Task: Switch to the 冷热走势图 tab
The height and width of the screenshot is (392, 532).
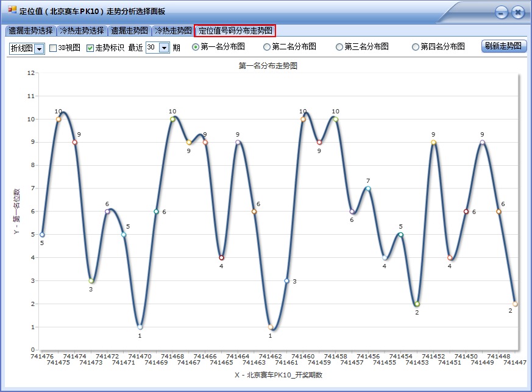Action: pyautogui.click(x=172, y=30)
